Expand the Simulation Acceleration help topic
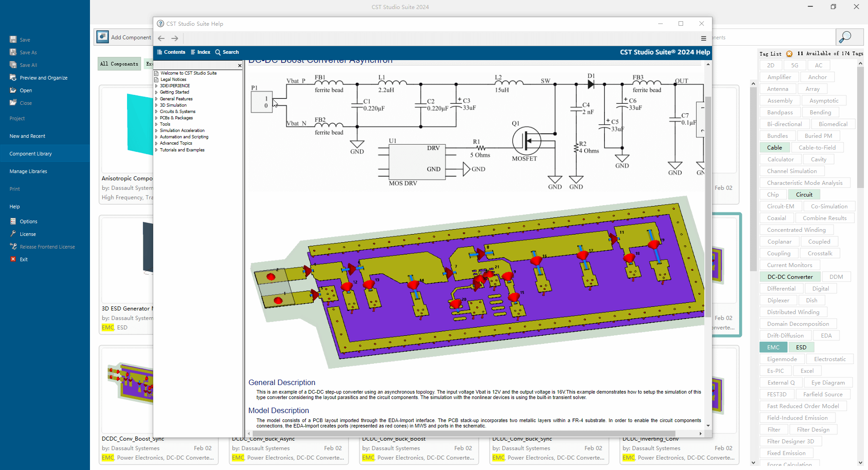The width and height of the screenshot is (868, 470). pos(156,131)
